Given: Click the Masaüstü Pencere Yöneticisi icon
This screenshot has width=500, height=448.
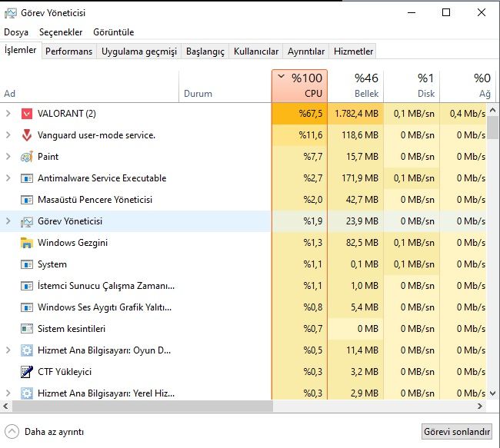Looking at the screenshot, I should click(x=27, y=200).
